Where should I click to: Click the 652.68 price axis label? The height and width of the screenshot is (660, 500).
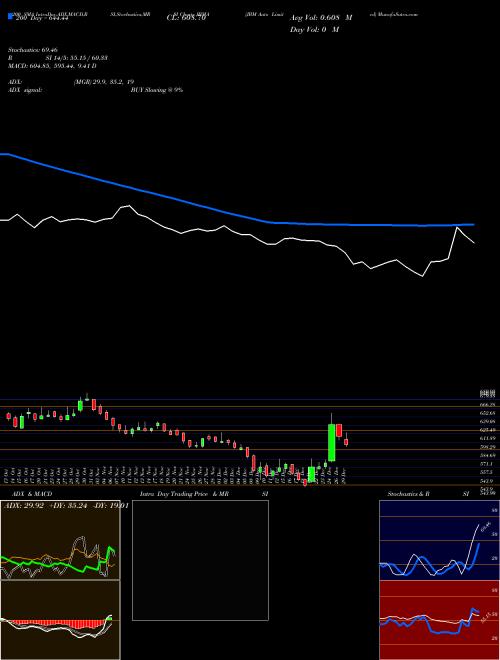tap(489, 413)
